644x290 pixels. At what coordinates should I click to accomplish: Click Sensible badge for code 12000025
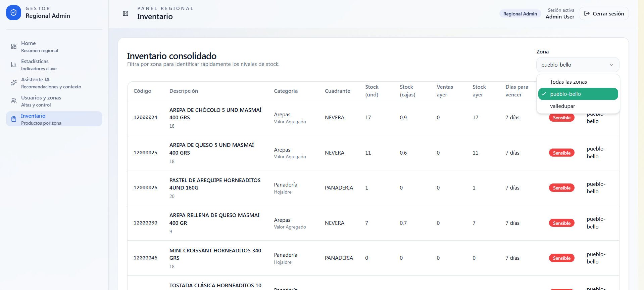[561, 153]
